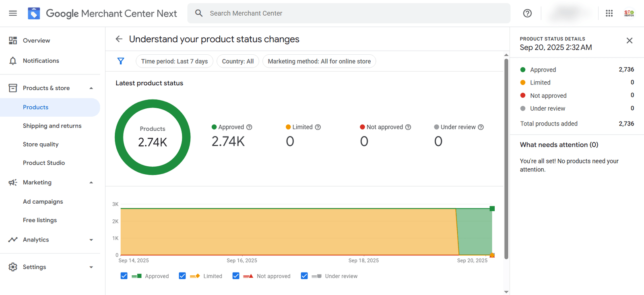Click the info icon next to Limited

pyautogui.click(x=318, y=127)
